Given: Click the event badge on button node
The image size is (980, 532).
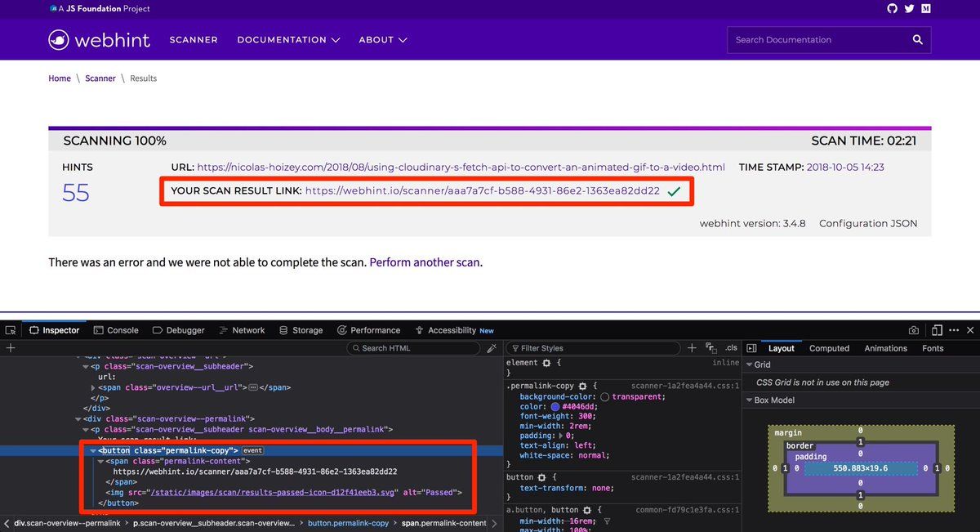Looking at the screenshot, I should 252,450.
